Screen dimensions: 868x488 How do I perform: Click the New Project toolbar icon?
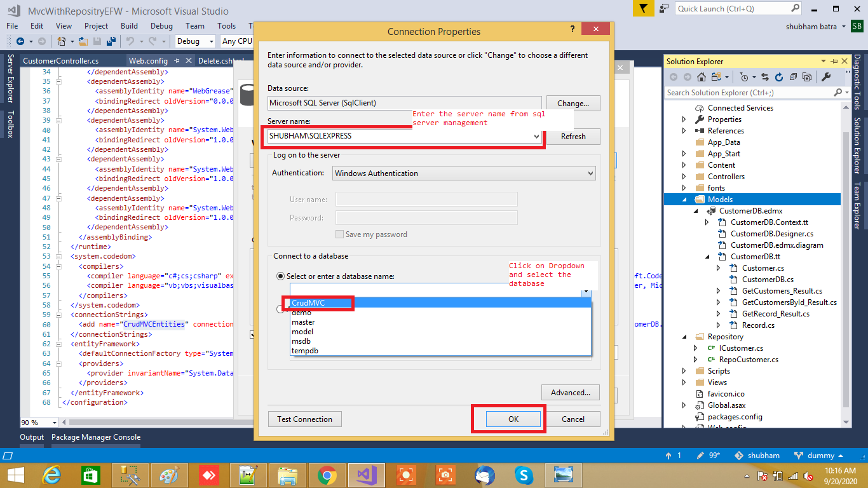62,41
